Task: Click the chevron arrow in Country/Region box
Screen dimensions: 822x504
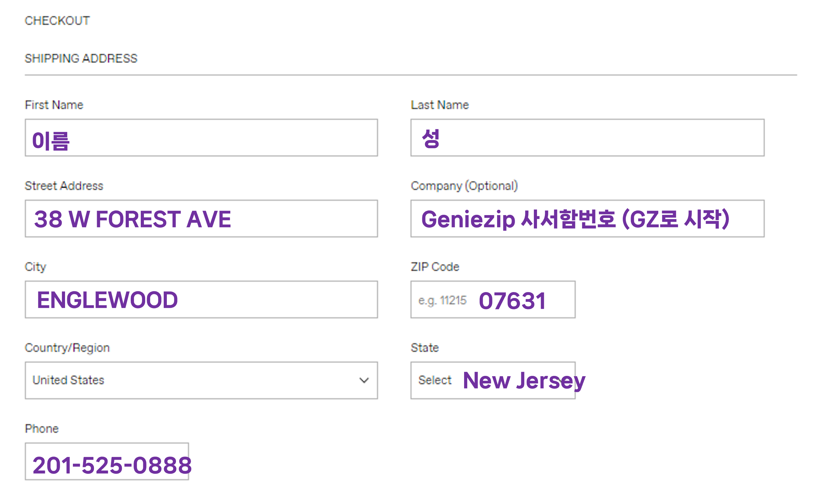Action: 364,380
